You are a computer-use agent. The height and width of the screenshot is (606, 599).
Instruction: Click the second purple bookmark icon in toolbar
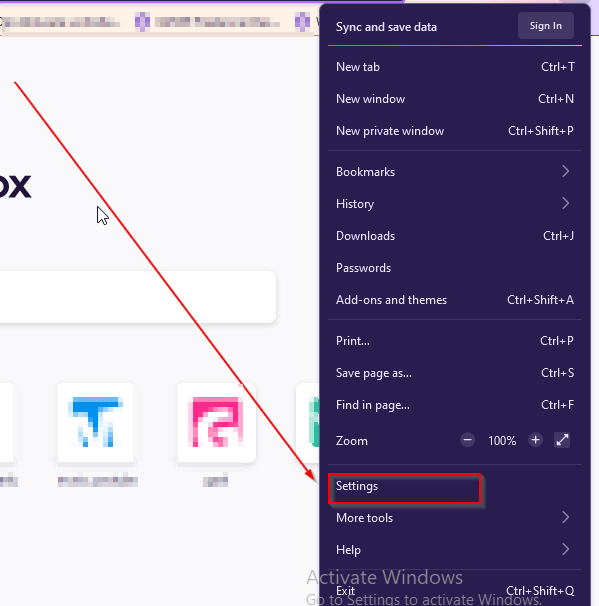click(302, 22)
